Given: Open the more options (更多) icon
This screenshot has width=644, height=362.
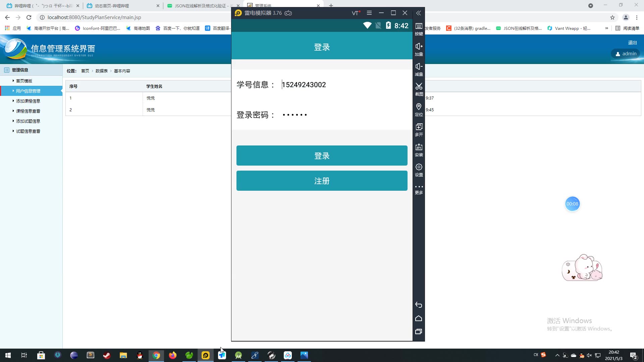Looking at the screenshot, I should 419,189.
